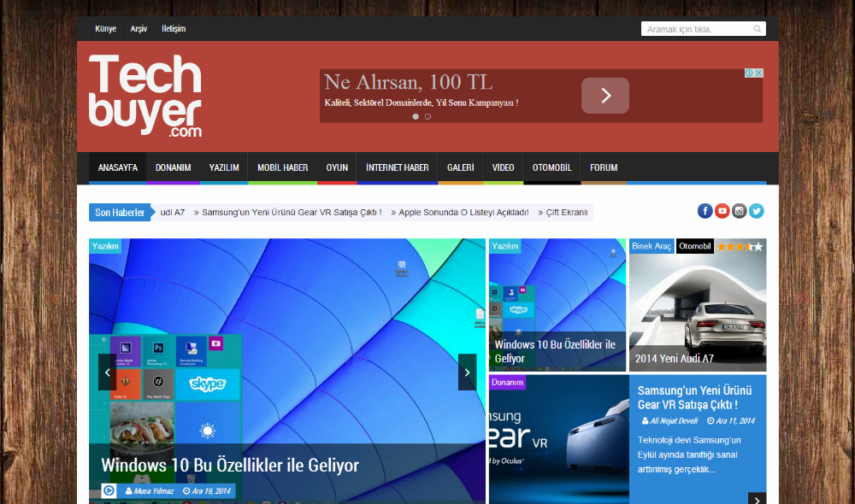Close the banner ad with X
This screenshot has width=855, height=504.
tap(758, 73)
